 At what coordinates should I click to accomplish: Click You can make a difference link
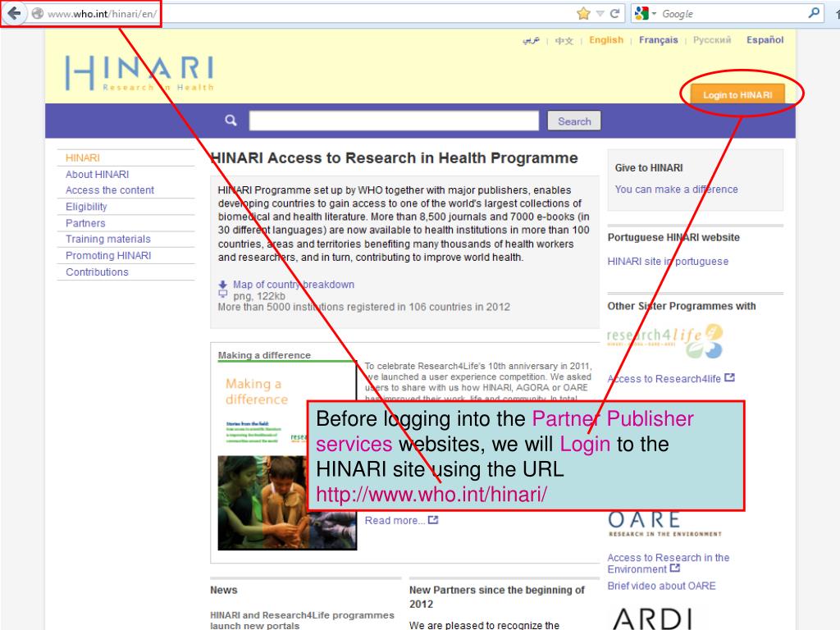point(676,189)
